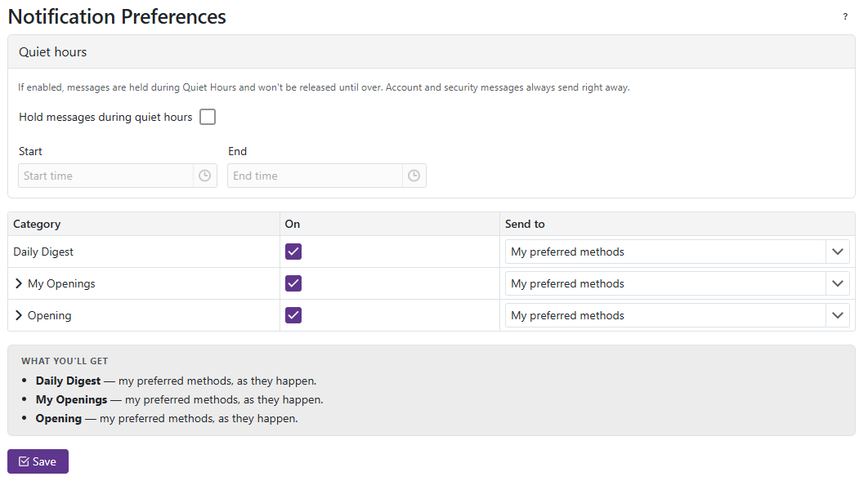Uncheck the Daily Digest On checkbox
Image resolution: width=868 pixels, height=481 pixels.
point(293,252)
